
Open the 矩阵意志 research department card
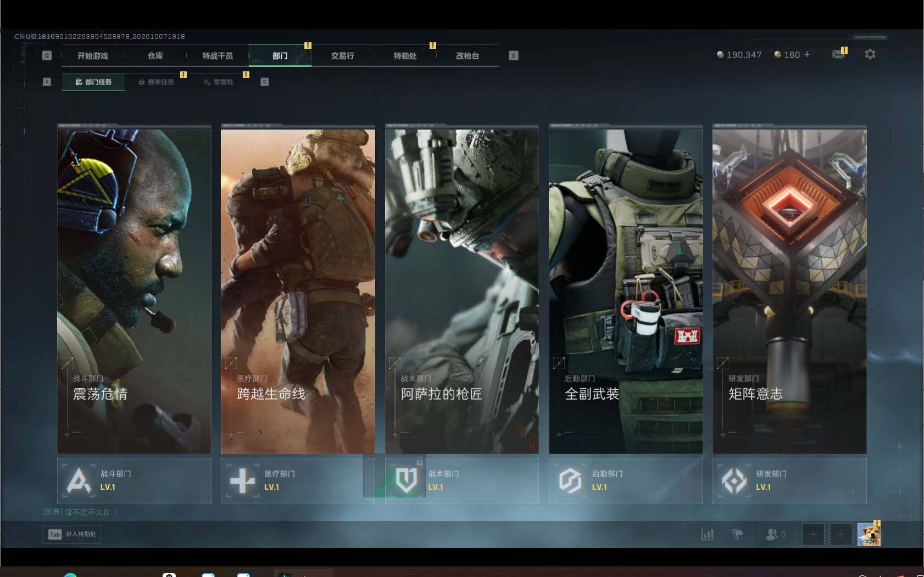789,291
